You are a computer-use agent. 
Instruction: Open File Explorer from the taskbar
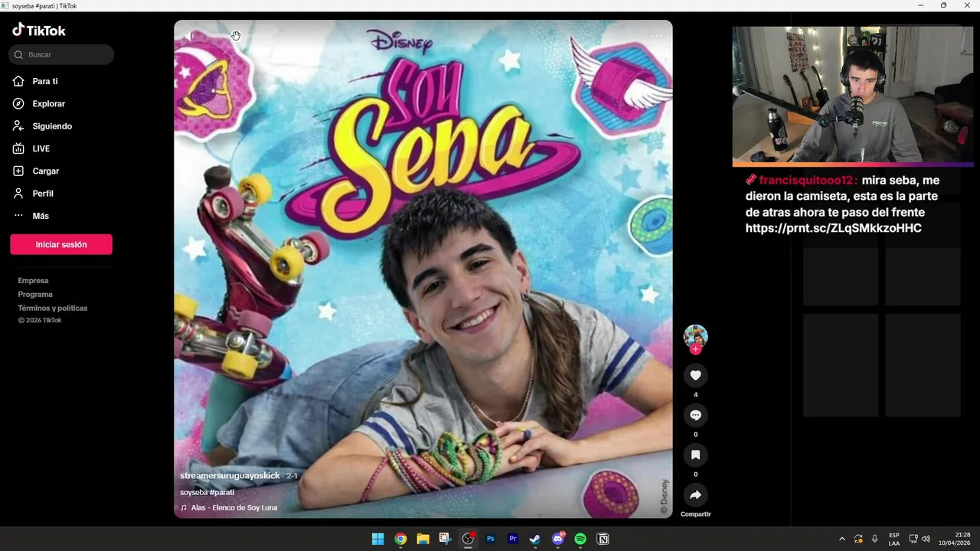pos(423,539)
